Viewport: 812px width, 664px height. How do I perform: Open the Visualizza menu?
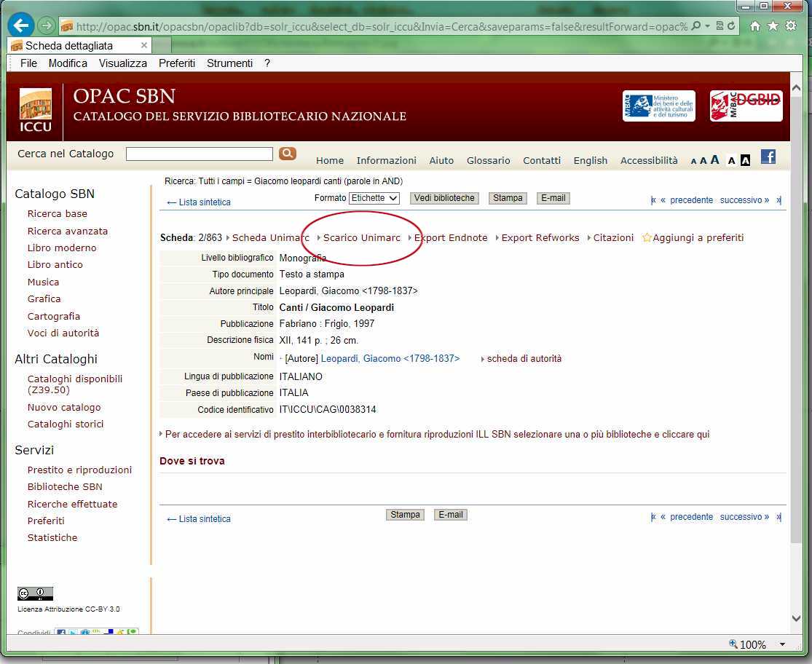coord(123,63)
